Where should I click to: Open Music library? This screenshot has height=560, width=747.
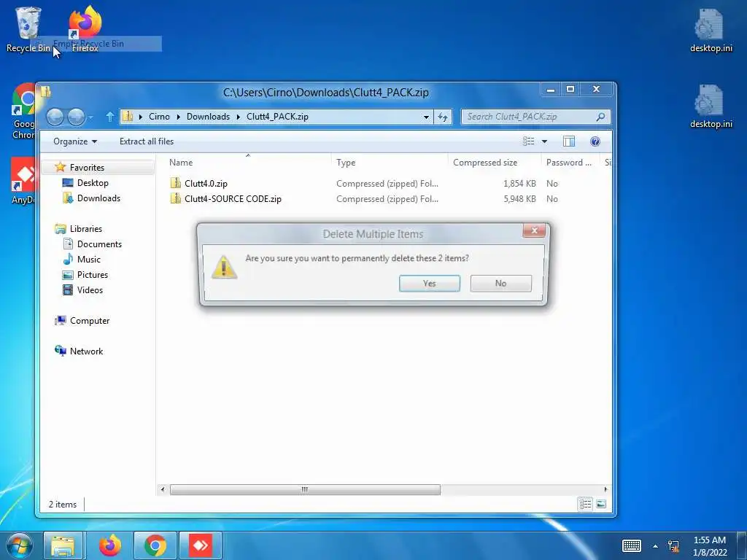point(88,259)
